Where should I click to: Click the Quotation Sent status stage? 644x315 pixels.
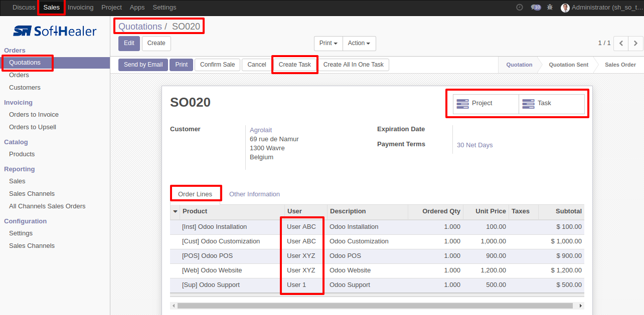568,65
